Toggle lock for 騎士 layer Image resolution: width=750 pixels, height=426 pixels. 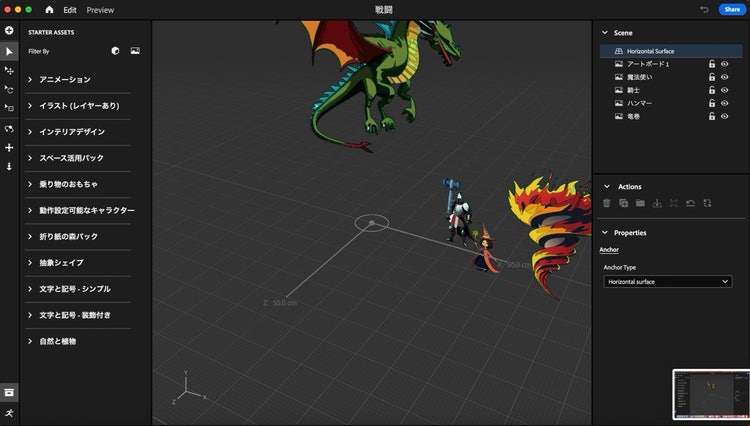pos(712,90)
